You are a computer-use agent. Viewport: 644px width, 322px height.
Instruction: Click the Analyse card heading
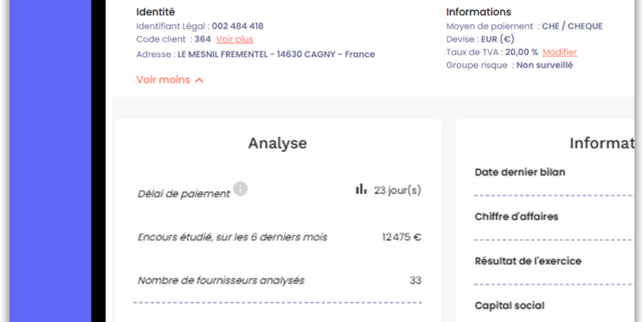point(277,143)
